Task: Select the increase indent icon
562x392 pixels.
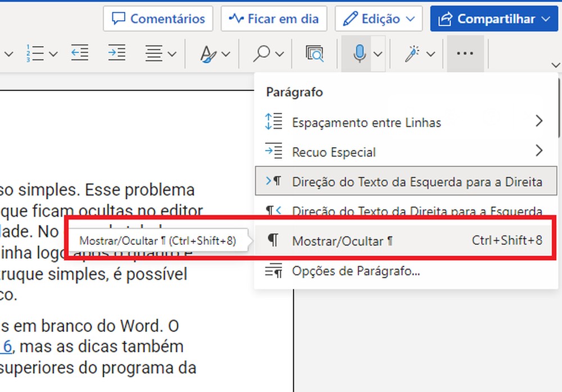Action: point(116,53)
